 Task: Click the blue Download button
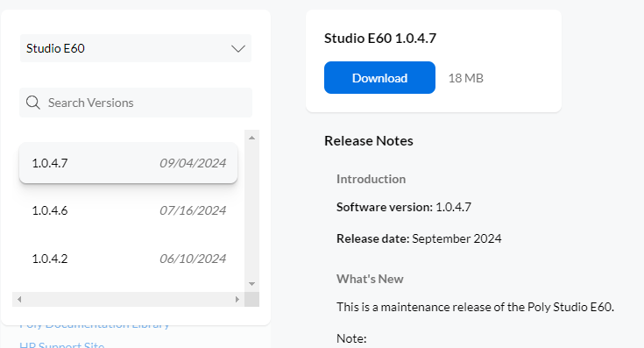click(x=379, y=78)
